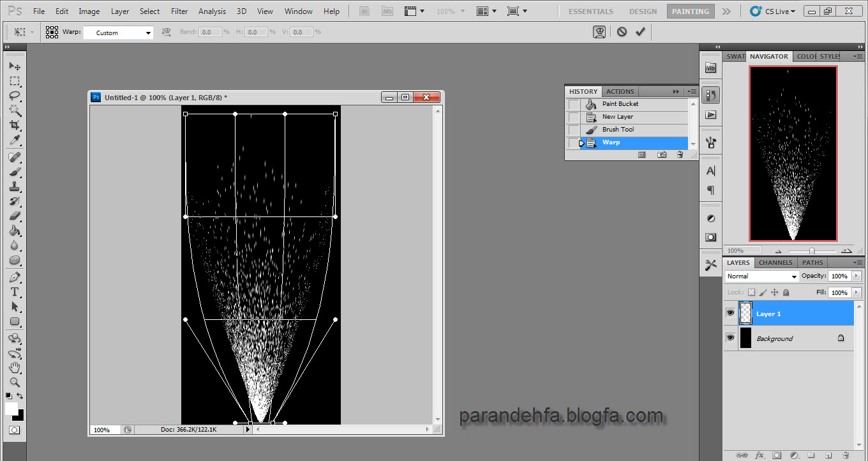Expand more workspaces chevron
The width and height of the screenshot is (868, 461).
[x=726, y=11]
